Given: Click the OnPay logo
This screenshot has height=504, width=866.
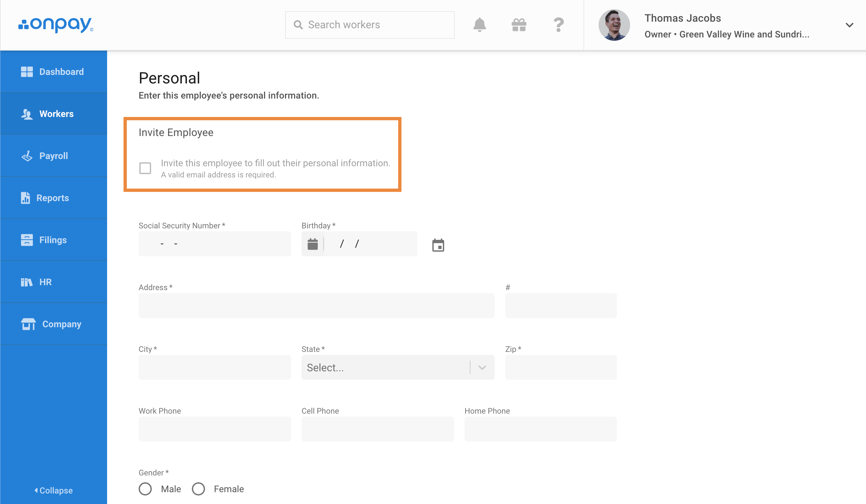Looking at the screenshot, I should pyautogui.click(x=56, y=25).
